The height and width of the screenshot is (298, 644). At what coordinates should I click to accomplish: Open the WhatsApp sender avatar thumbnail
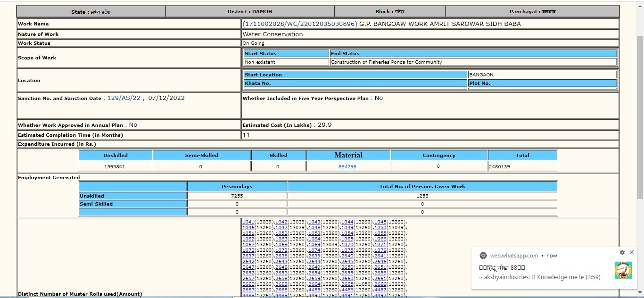click(x=623, y=270)
